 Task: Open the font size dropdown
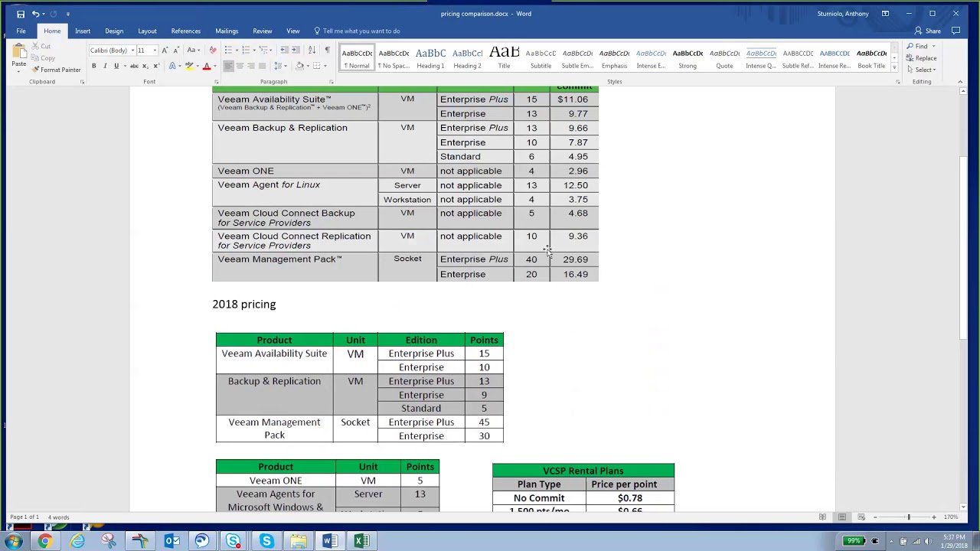click(155, 51)
